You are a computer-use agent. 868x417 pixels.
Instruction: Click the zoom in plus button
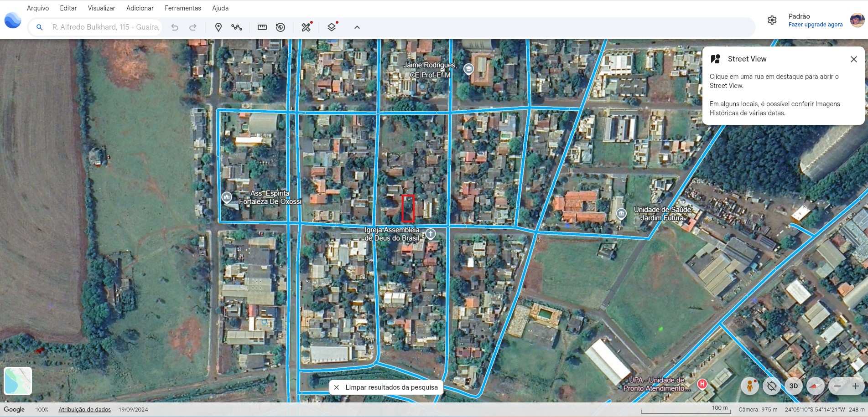(x=855, y=386)
